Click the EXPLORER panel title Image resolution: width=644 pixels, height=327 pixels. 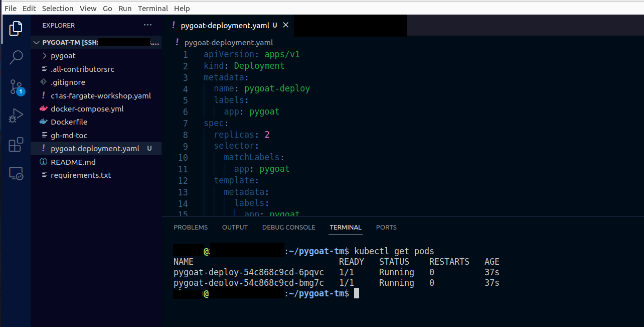pyautogui.click(x=59, y=25)
